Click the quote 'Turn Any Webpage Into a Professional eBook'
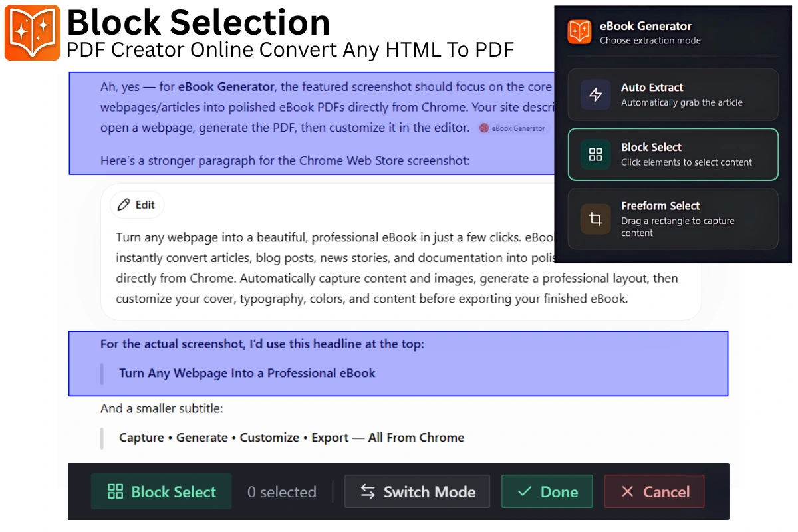This screenshot has width=798, height=532. [247, 373]
